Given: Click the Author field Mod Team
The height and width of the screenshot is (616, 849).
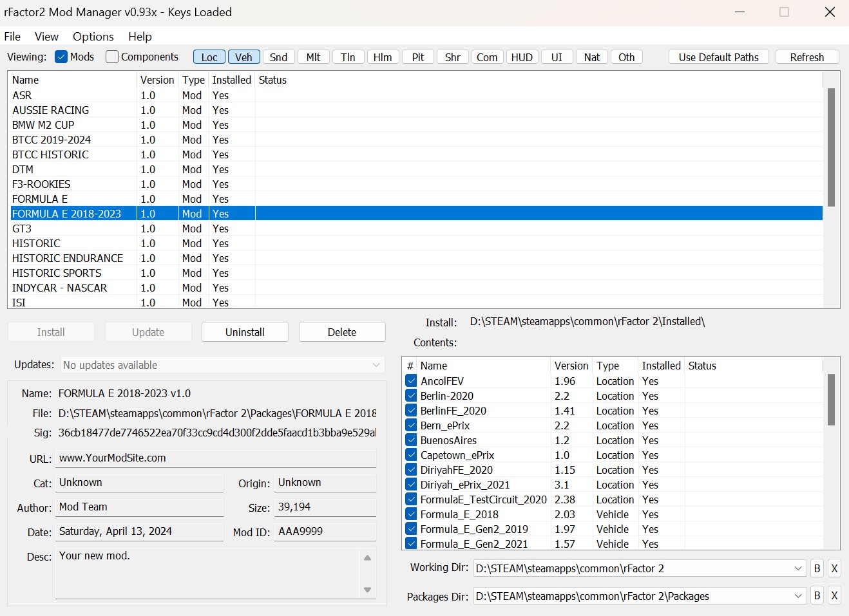Looking at the screenshot, I should click(139, 507).
